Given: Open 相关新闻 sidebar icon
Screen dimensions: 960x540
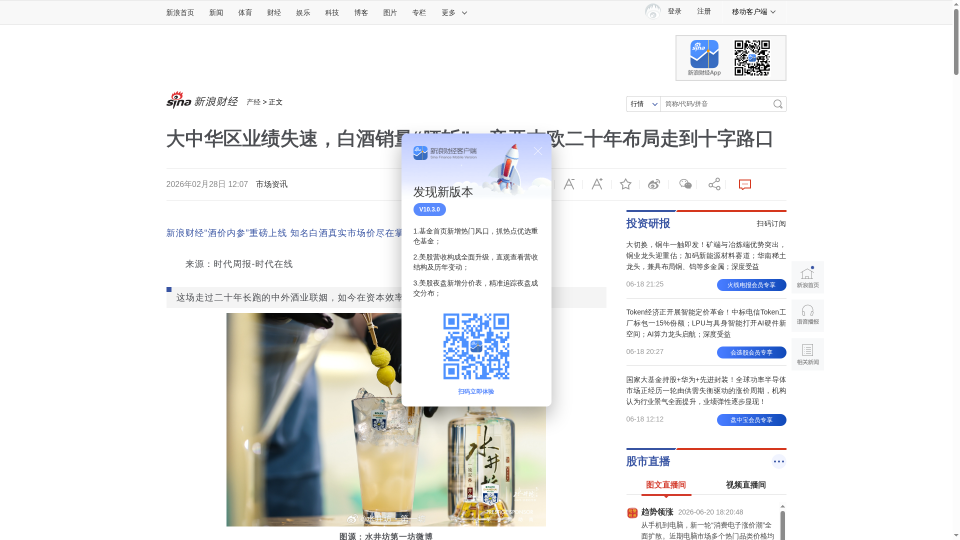Looking at the screenshot, I should click(x=808, y=354).
